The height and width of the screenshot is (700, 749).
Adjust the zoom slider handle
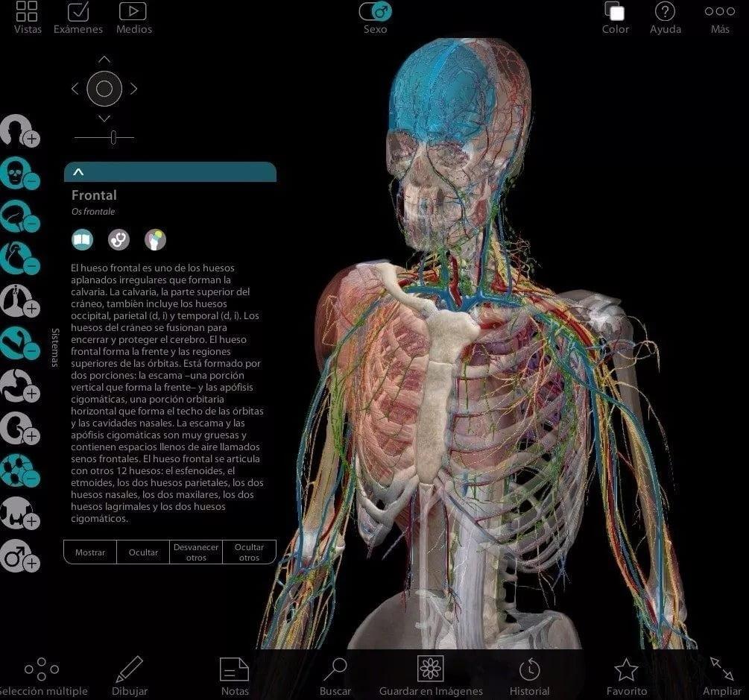tap(113, 137)
